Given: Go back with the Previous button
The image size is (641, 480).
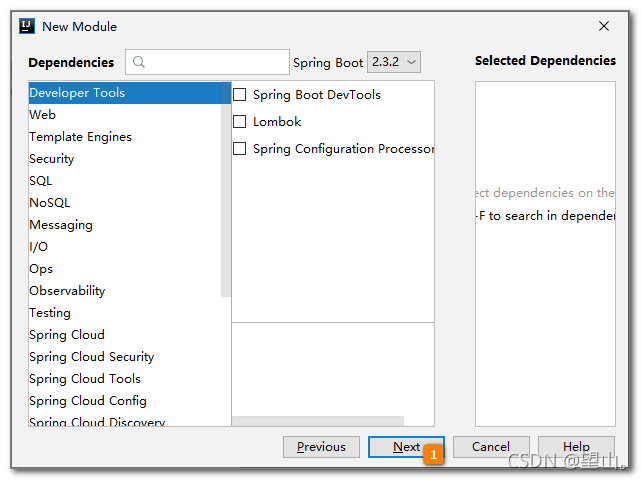Looking at the screenshot, I should click(321, 447).
